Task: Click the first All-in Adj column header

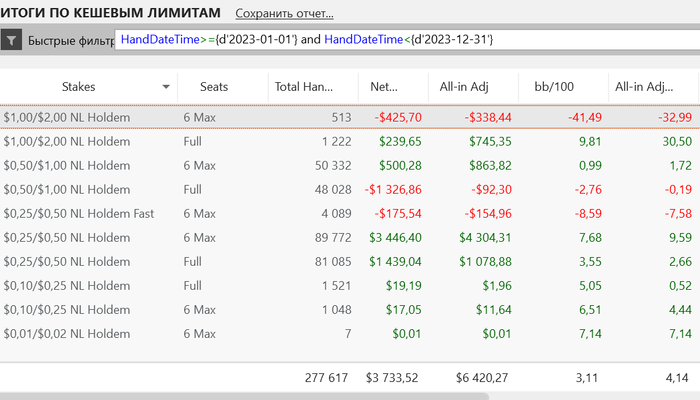Action: (463, 87)
